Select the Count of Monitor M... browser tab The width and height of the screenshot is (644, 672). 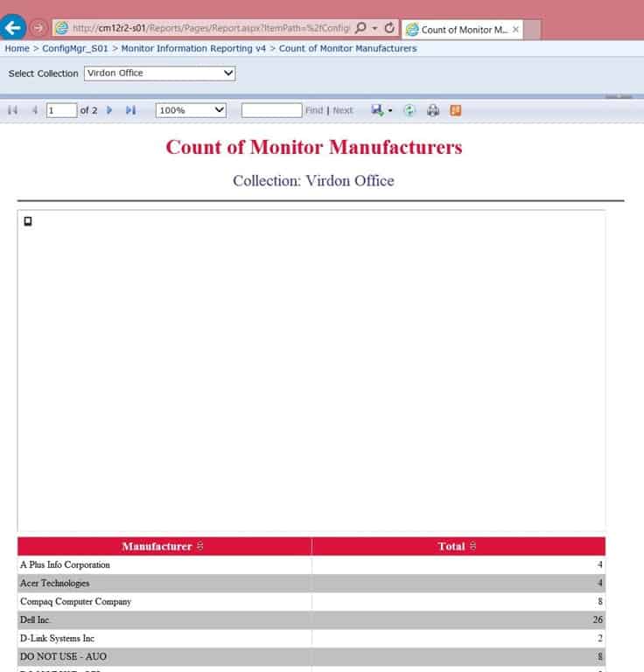[462, 30]
